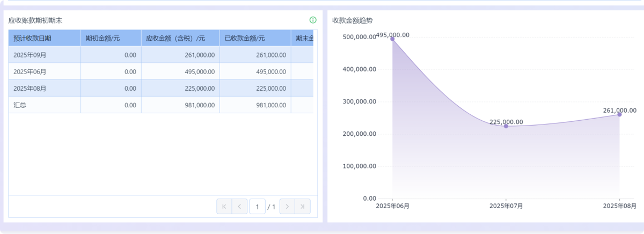Select the 2025年08月 row date cell
This screenshot has height=234, width=644.
point(45,88)
